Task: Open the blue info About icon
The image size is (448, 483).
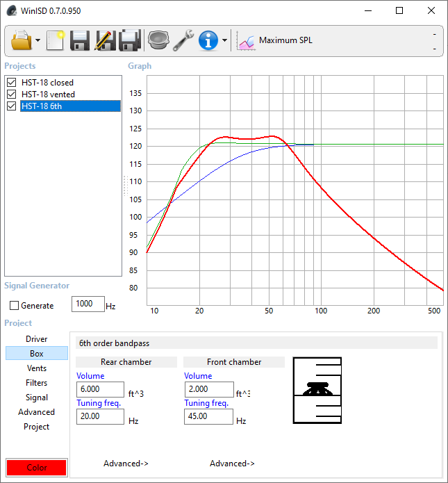Action: point(208,40)
